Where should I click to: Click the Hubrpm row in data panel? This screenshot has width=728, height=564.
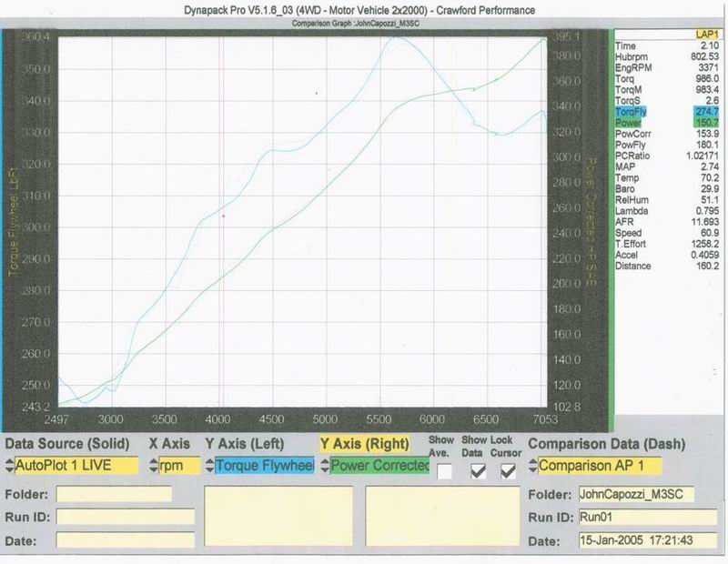(667, 56)
